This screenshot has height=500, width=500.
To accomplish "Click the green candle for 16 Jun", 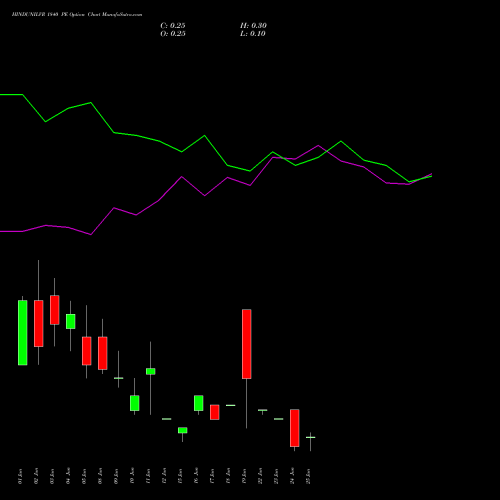I will tap(199, 403).
